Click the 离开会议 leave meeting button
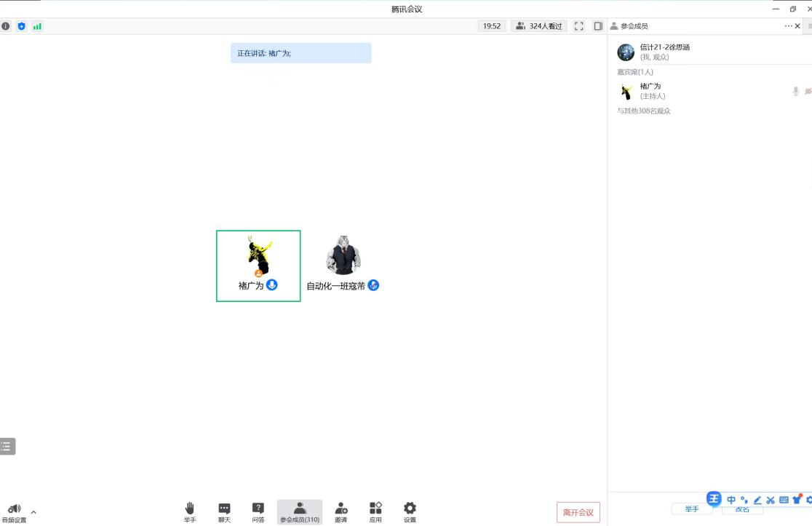812x526 pixels. tap(578, 512)
